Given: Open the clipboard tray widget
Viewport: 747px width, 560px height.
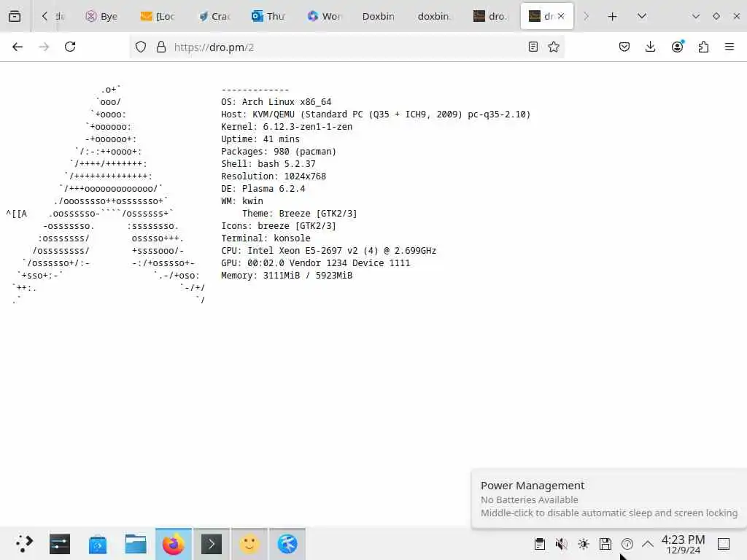Looking at the screenshot, I should coord(539,544).
